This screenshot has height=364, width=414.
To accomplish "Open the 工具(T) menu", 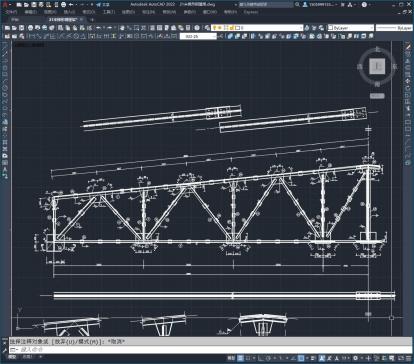I will coord(109,12).
